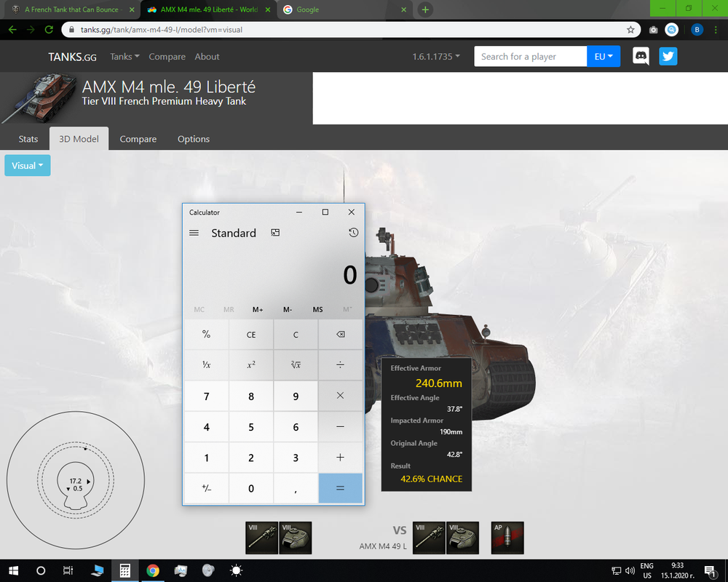Switch to the 3D Model tab
728x582 pixels.
tap(79, 139)
